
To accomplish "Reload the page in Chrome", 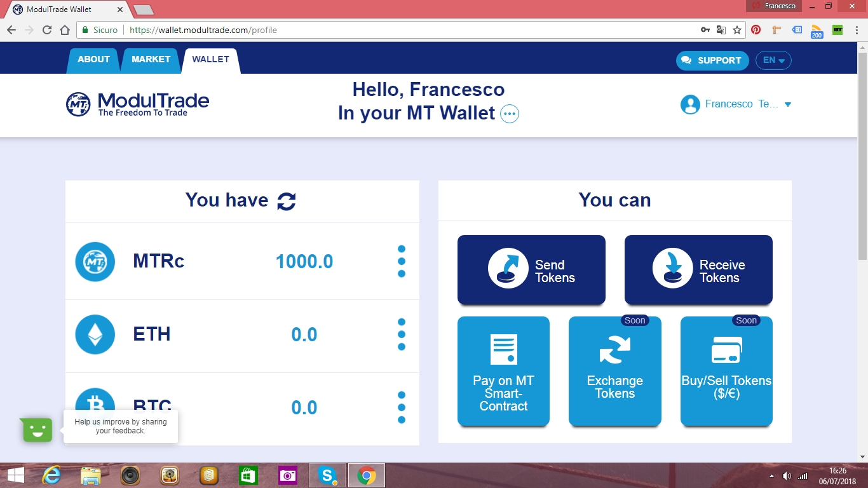I will coord(46,30).
